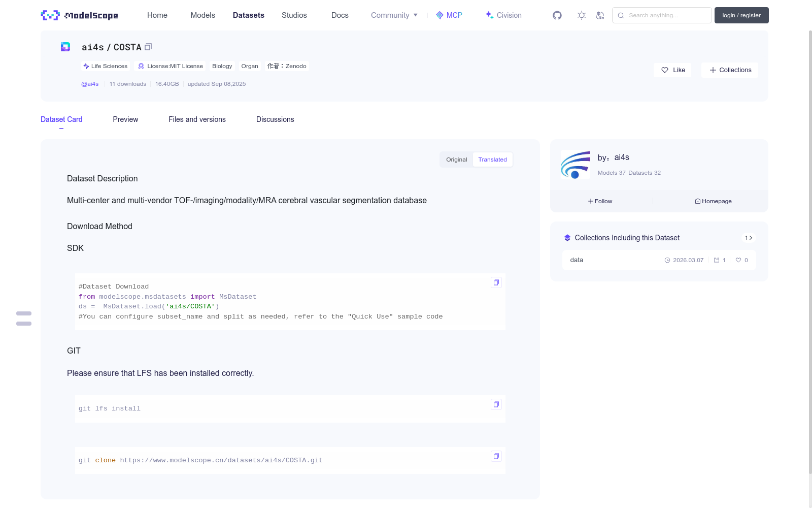The width and height of the screenshot is (812, 508).
Task: Open the Models nav item
Action: (x=203, y=15)
